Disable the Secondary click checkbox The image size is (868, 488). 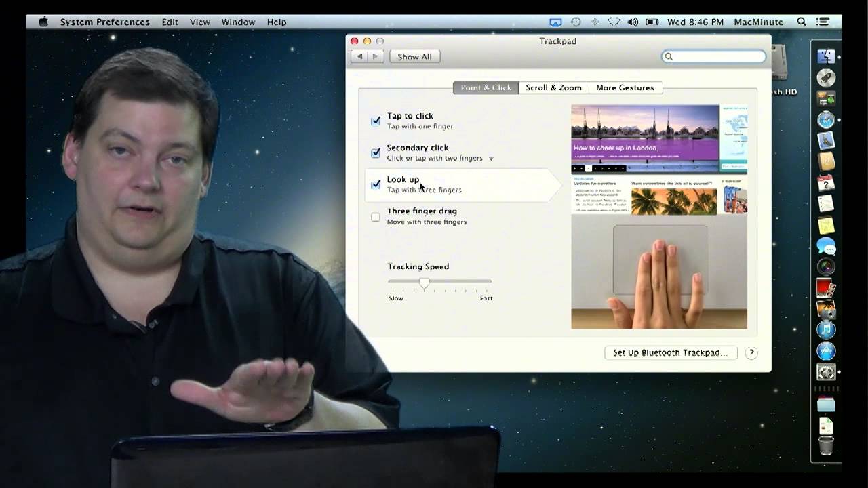coord(376,153)
